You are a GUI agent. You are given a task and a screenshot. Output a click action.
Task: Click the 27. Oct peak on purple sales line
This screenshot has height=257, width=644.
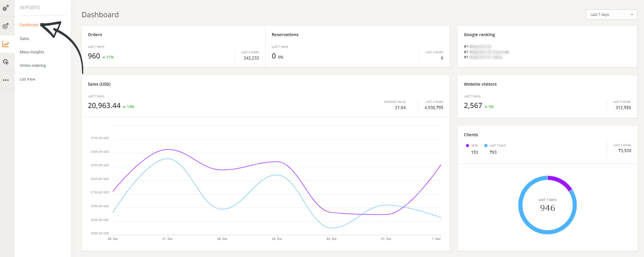[167, 149]
